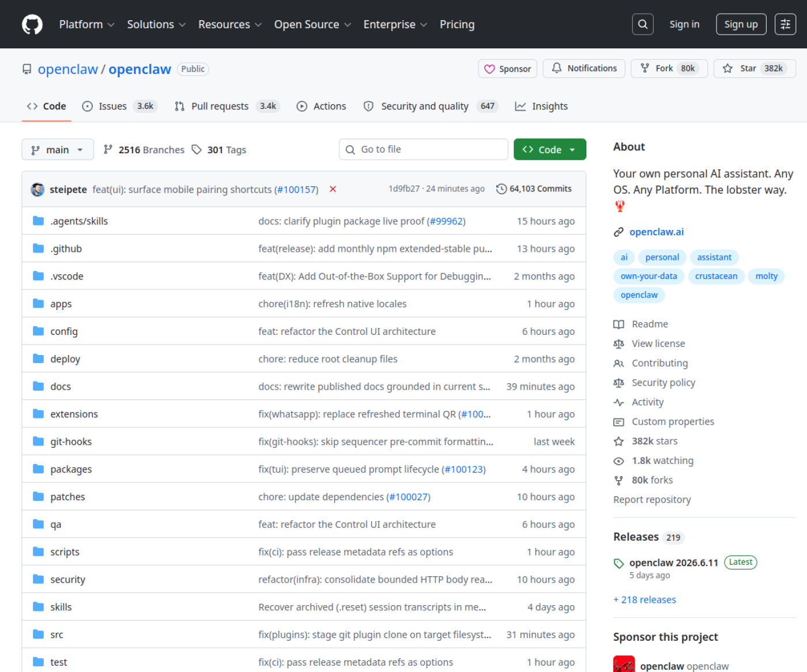Click the fork icon next to 80k forks
The width and height of the screenshot is (807, 672).
619,481
